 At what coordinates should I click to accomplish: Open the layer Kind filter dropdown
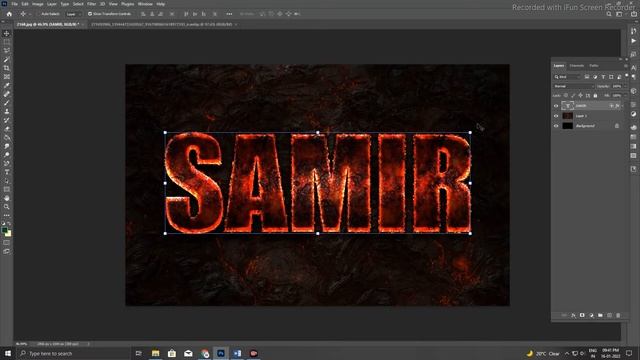567,77
